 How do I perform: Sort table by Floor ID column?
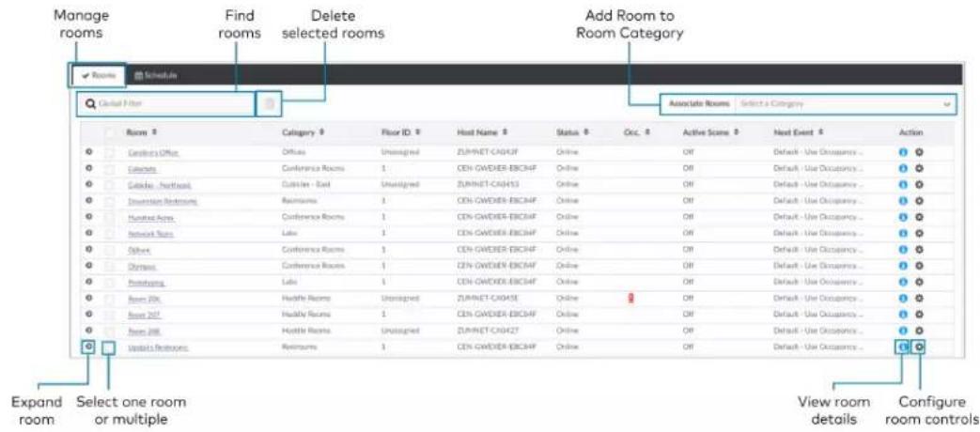400,133
